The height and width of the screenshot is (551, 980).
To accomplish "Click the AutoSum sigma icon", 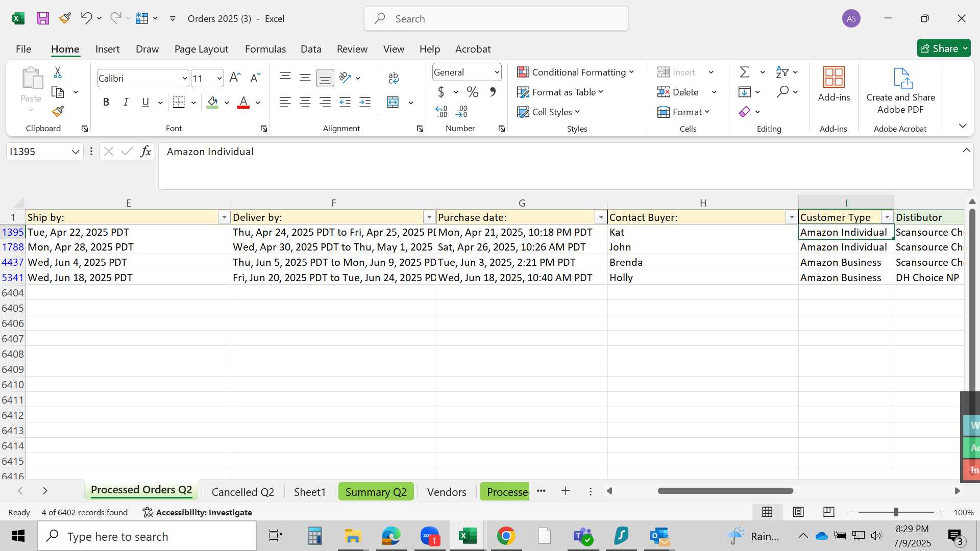I will point(745,72).
